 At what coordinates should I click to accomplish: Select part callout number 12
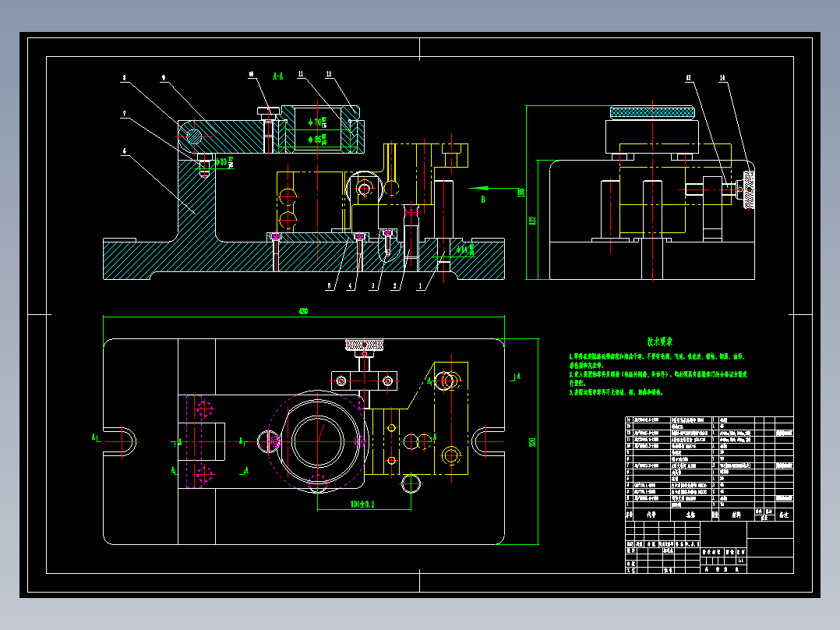(x=328, y=74)
